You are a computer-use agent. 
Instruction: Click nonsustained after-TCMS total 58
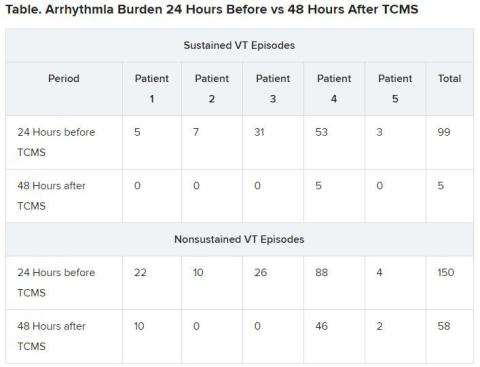(x=444, y=326)
